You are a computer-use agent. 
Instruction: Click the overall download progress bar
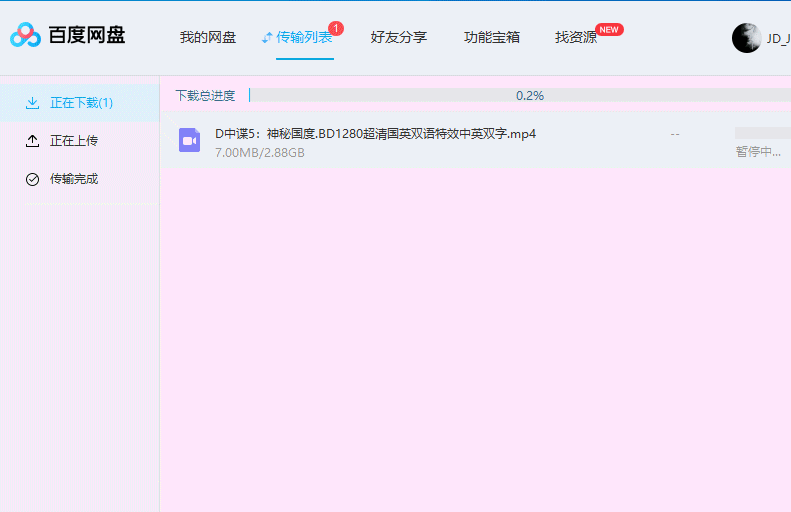(520, 95)
